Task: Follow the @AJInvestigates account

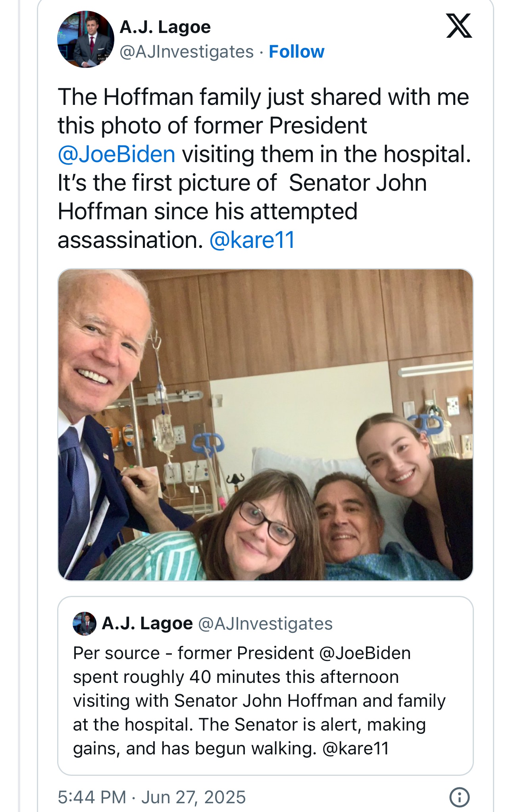Action: [x=296, y=52]
